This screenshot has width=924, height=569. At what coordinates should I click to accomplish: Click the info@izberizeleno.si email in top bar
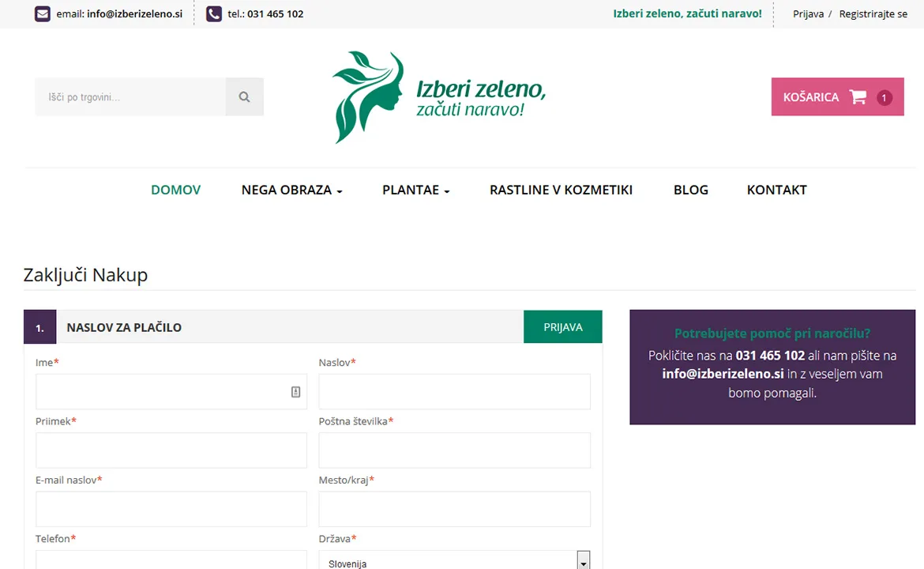(x=134, y=13)
